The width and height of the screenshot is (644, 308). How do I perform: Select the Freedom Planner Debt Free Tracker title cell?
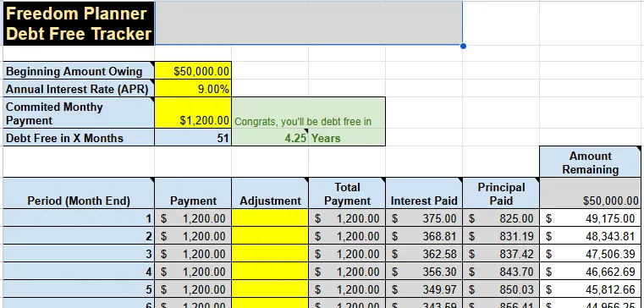pos(79,23)
